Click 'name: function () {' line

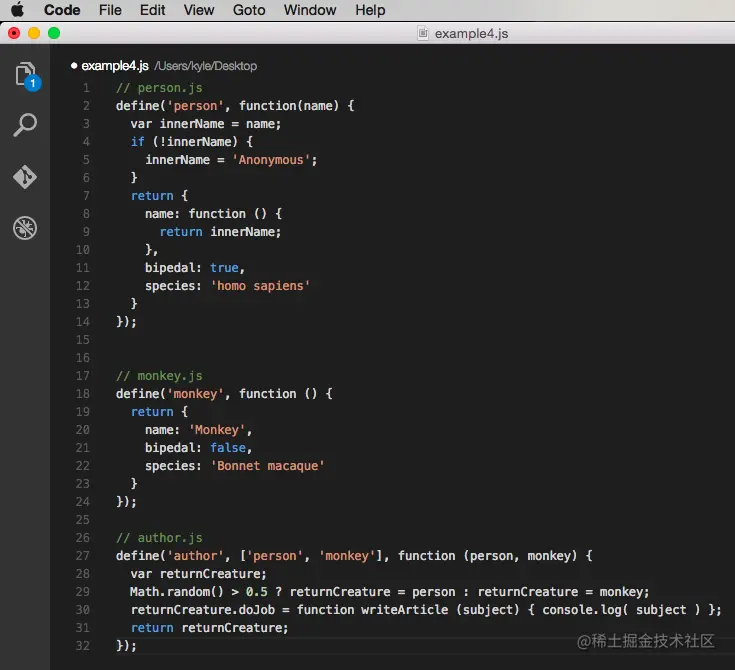[x=213, y=214]
